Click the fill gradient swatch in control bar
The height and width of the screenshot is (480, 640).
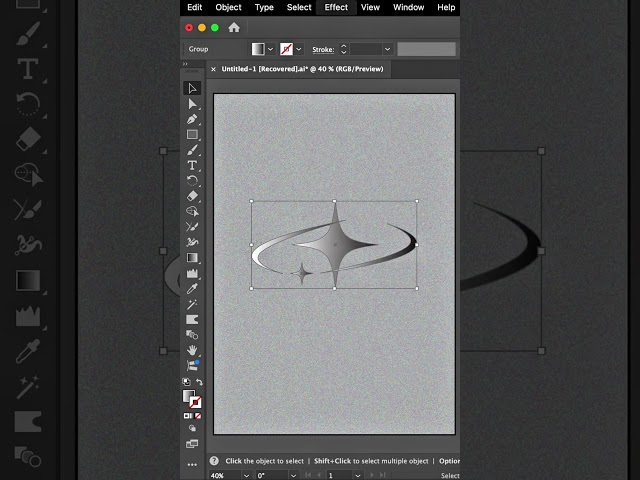[258, 49]
